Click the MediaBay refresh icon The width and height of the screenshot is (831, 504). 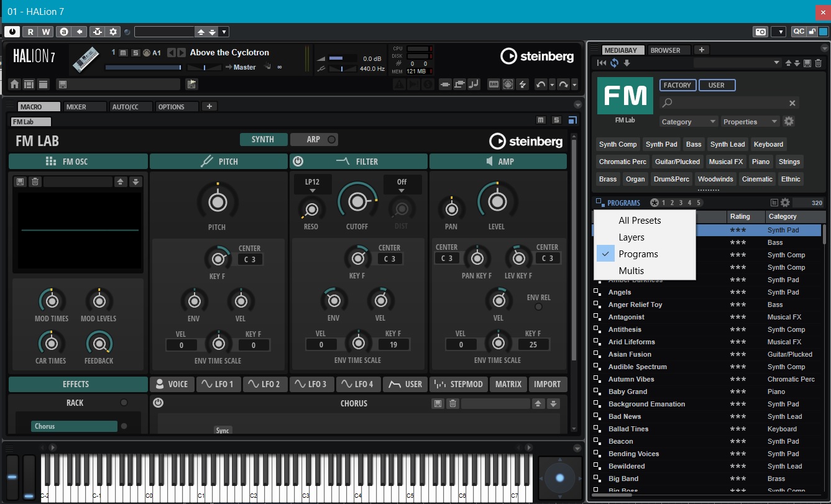point(614,63)
